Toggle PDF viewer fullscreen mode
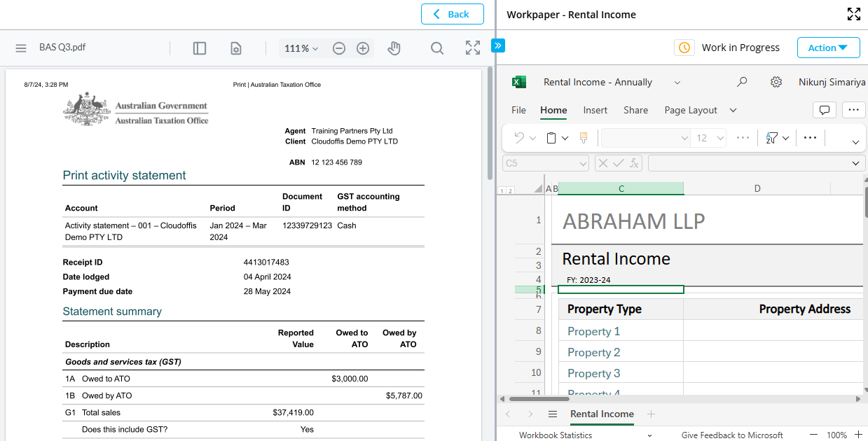Viewport: 868px width, 441px height. (x=473, y=48)
